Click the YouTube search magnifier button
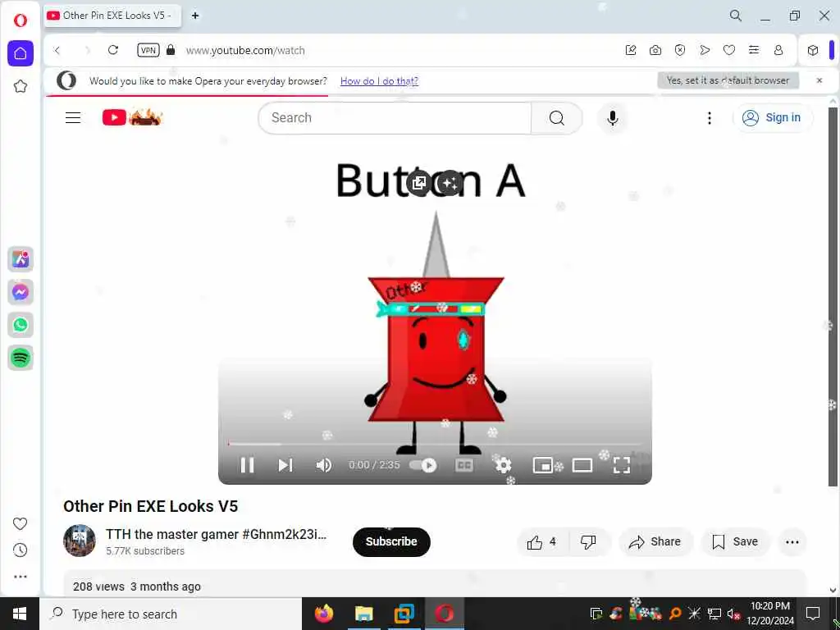 (557, 118)
